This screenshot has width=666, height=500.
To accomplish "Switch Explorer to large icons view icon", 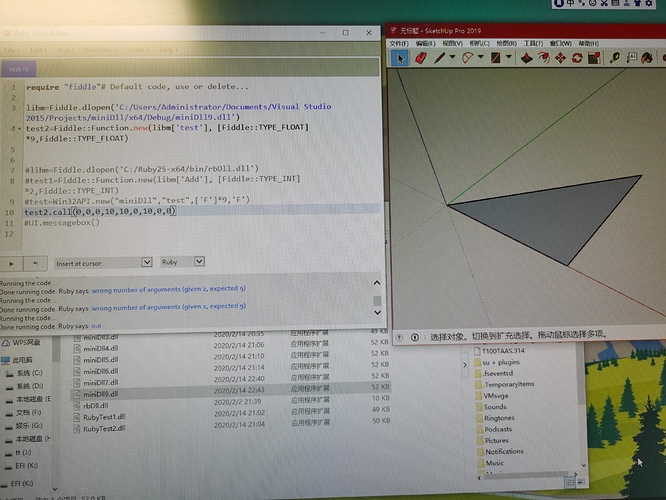I will click(x=581, y=482).
